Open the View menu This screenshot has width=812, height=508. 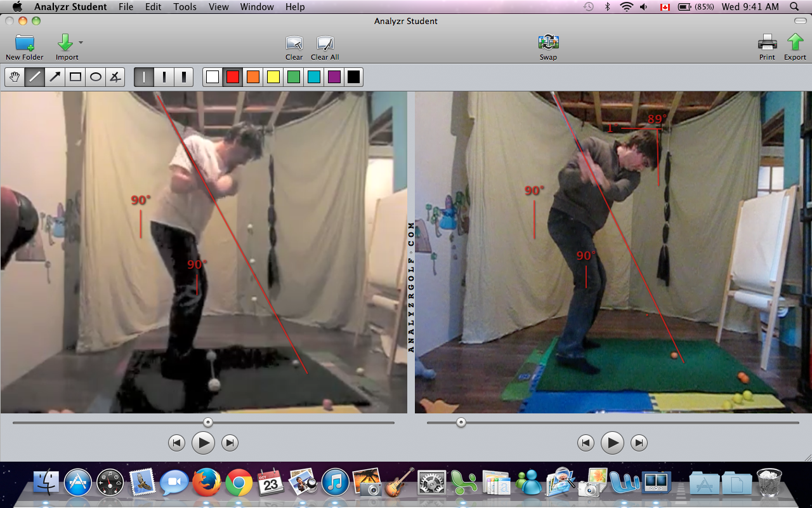pos(219,7)
